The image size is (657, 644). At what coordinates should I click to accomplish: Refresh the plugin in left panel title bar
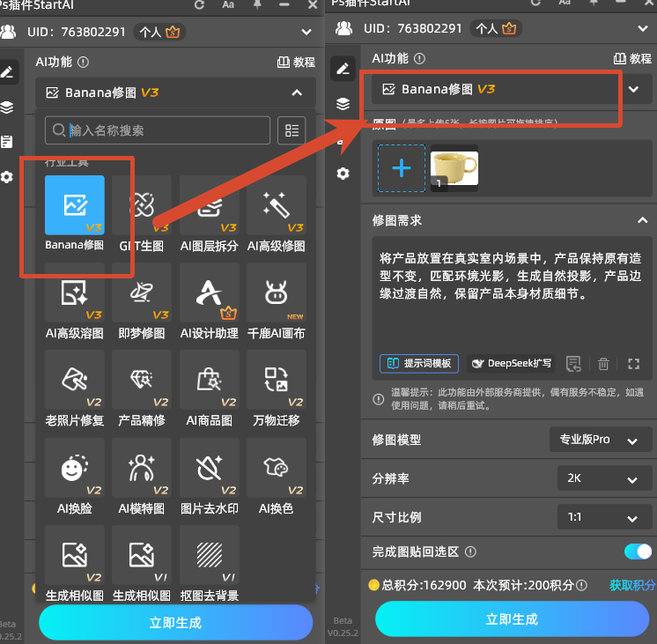199,4
